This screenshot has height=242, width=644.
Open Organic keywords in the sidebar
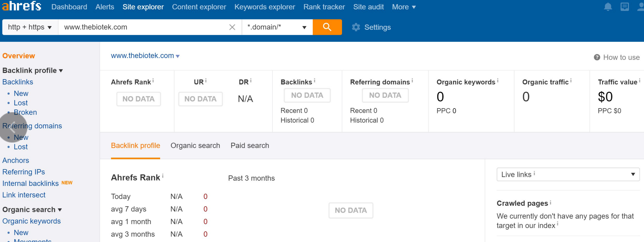pos(31,221)
